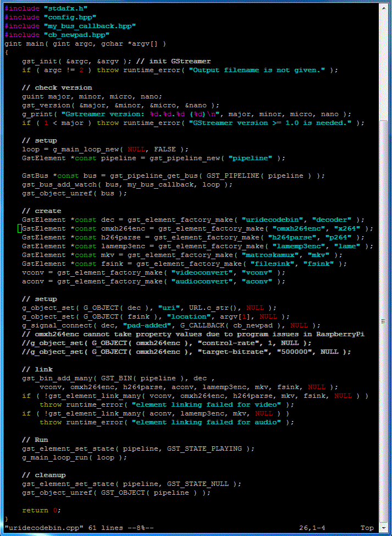Click the '// cleanup' comment
Screen dimensions: 392x536
click(x=44, y=475)
